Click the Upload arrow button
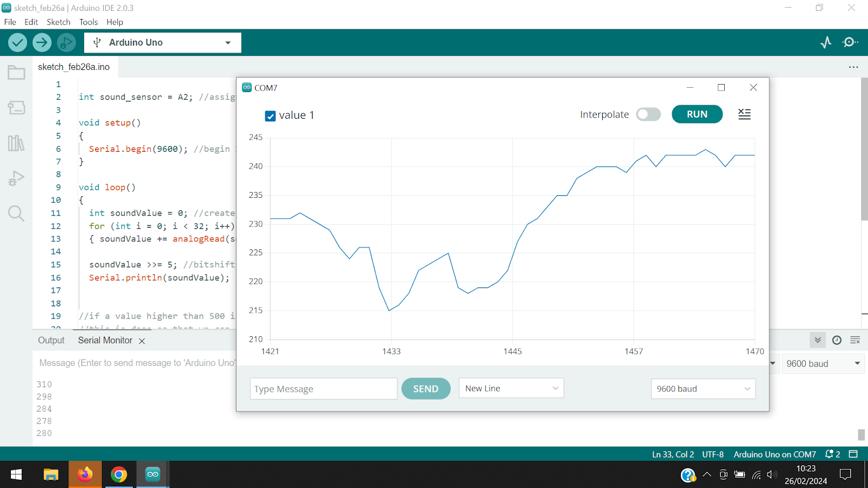This screenshot has width=868, height=488. pos(42,42)
